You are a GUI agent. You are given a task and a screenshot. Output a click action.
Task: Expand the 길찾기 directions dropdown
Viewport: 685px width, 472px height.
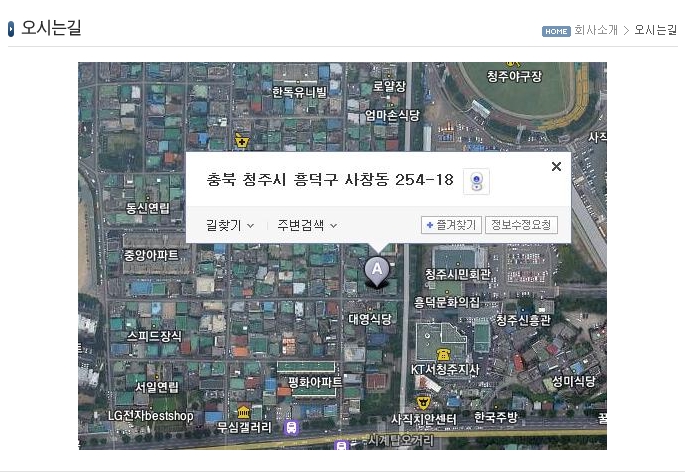click(230, 225)
